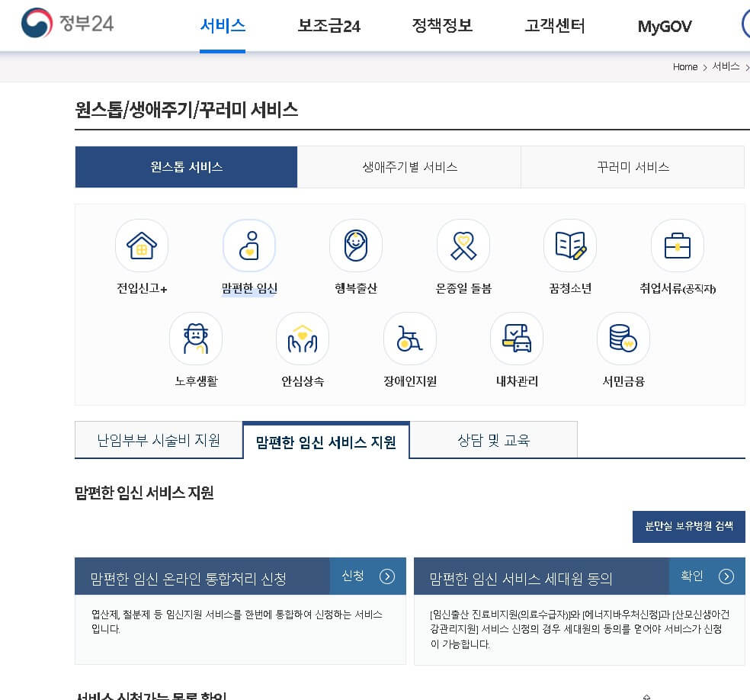Select the 장애인지원 wheelchair icon
This screenshot has height=700, width=750.
[x=409, y=338]
